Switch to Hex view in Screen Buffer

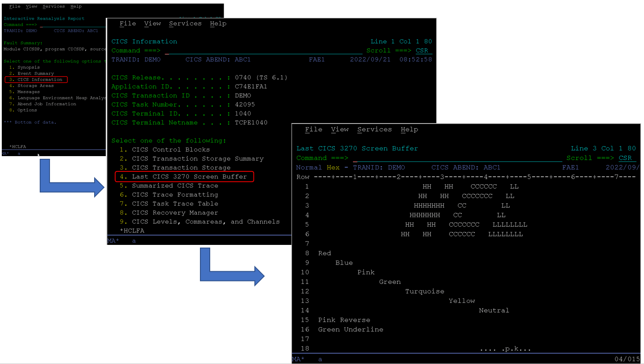pos(333,168)
